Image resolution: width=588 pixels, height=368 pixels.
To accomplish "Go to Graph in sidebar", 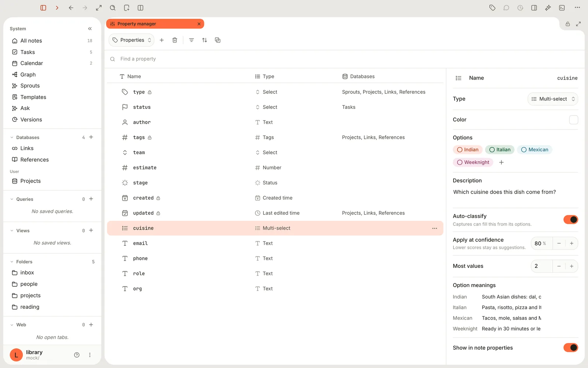I will click(52, 75).
